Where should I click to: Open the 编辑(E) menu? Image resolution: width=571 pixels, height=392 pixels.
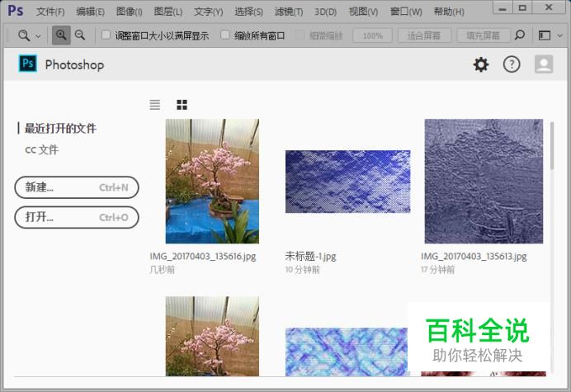(x=90, y=12)
